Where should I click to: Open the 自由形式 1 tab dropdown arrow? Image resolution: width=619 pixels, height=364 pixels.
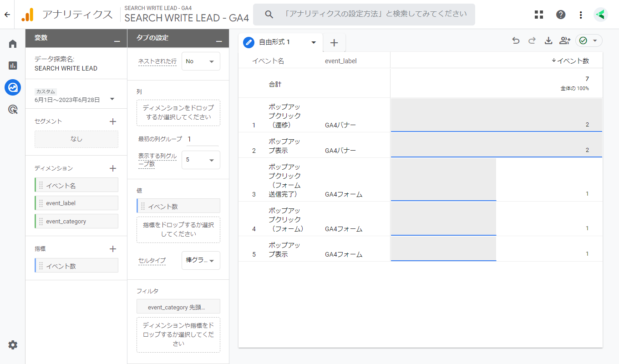tap(314, 42)
